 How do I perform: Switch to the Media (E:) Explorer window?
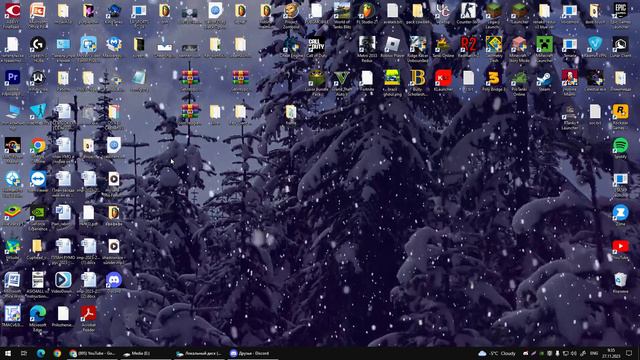click(145, 353)
